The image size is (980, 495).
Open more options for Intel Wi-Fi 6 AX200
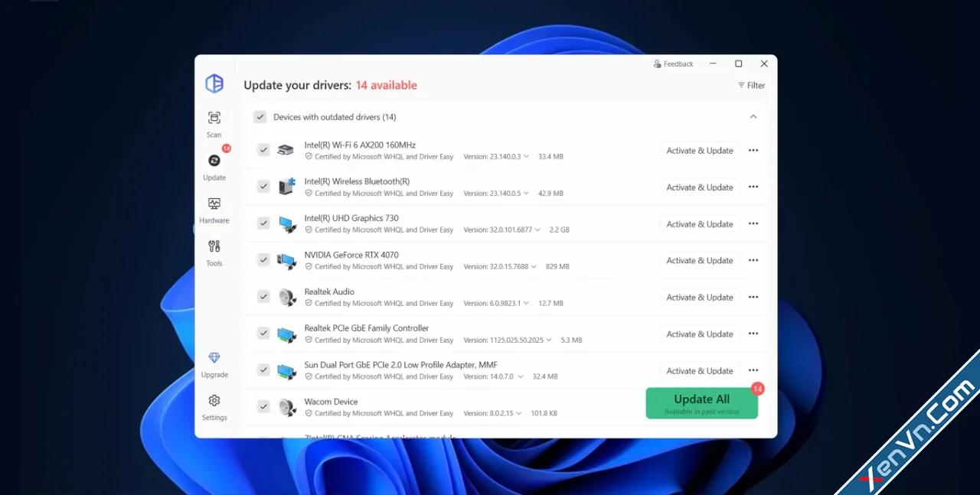(x=753, y=151)
